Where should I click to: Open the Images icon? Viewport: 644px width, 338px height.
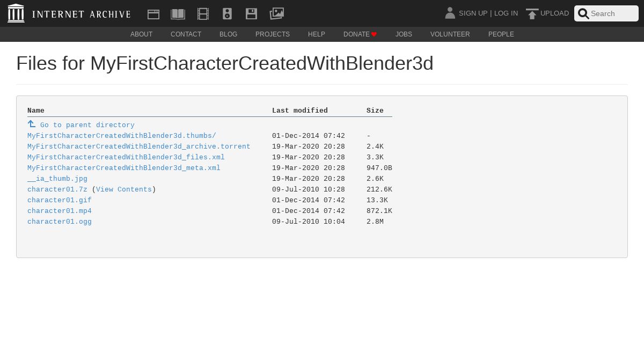pyautogui.click(x=277, y=13)
